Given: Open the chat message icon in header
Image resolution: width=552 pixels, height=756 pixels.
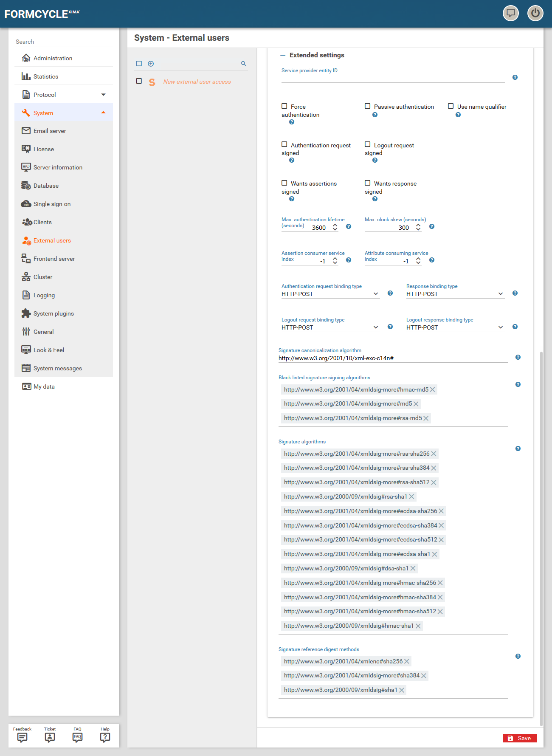Looking at the screenshot, I should pos(510,13).
